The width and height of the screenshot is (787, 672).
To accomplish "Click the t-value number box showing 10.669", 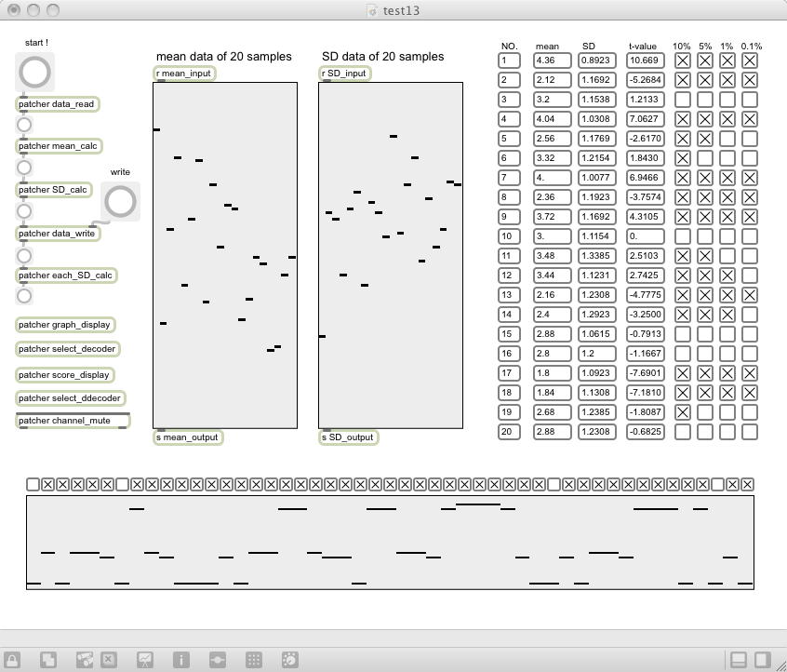I will (x=646, y=60).
